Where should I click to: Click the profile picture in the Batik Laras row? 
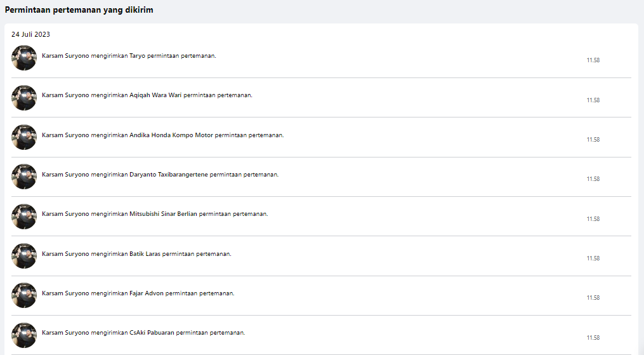[x=24, y=256]
